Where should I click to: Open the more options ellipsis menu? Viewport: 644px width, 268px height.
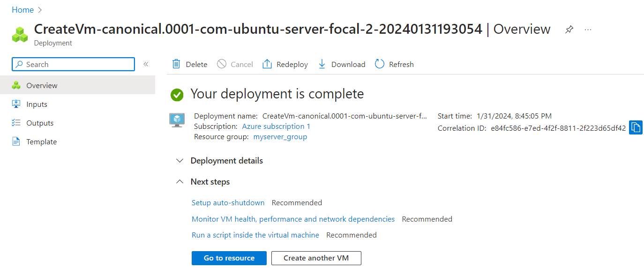click(588, 30)
